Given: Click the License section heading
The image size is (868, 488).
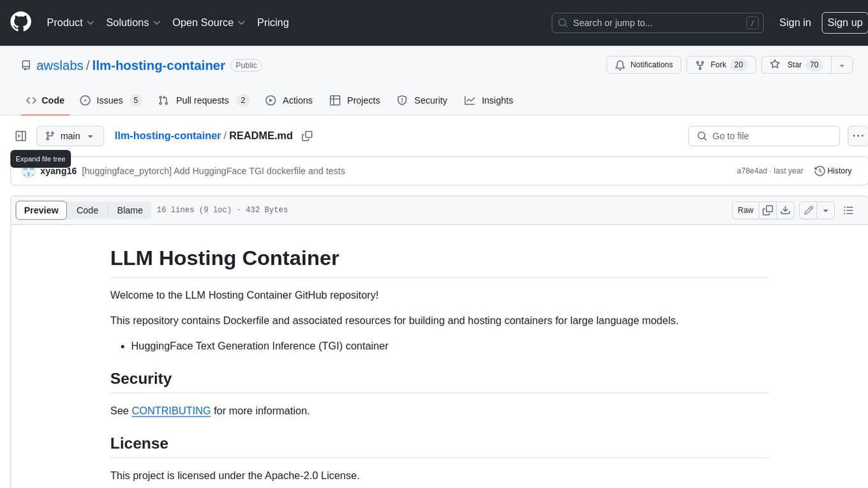Looking at the screenshot, I should 139,443.
